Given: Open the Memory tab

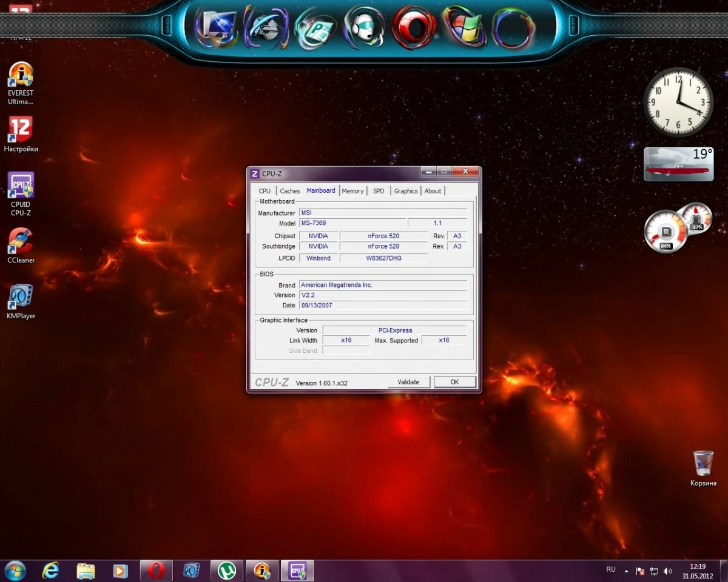Looking at the screenshot, I should coord(352,191).
